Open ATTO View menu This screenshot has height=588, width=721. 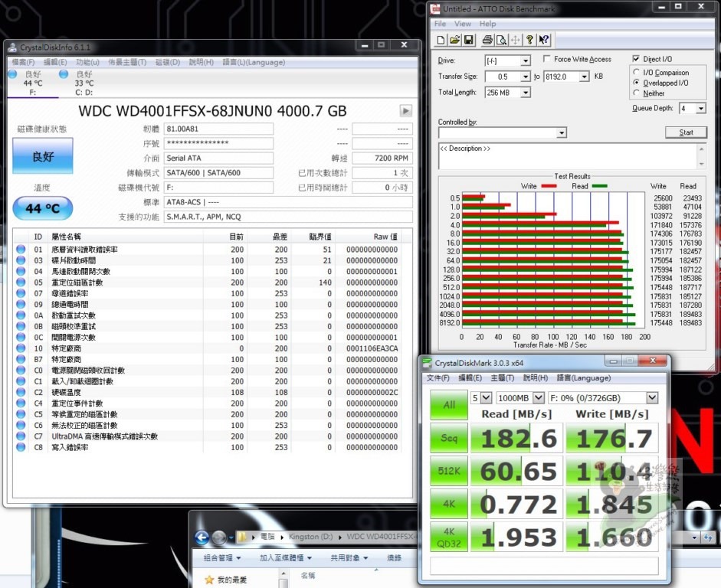point(463,24)
